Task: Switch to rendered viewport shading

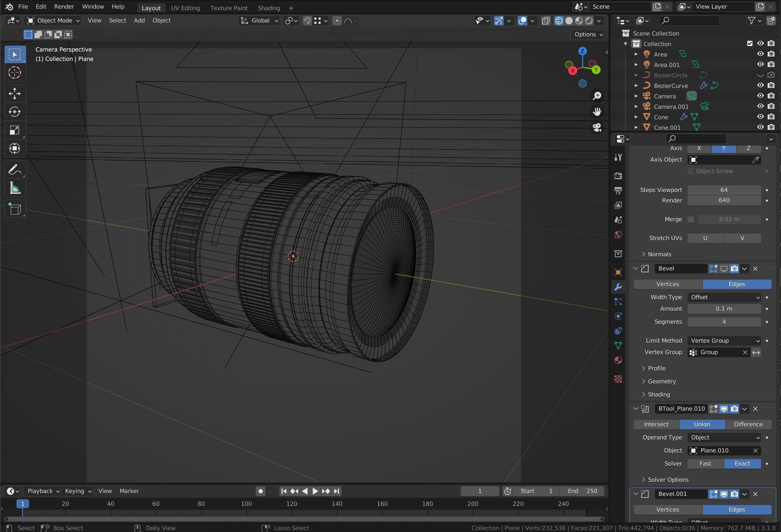Action: [x=589, y=21]
